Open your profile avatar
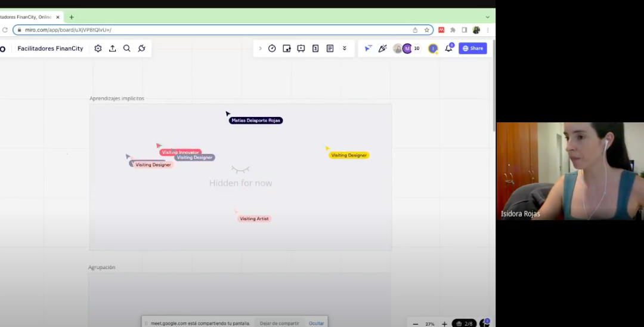The image size is (644, 327). (433, 48)
